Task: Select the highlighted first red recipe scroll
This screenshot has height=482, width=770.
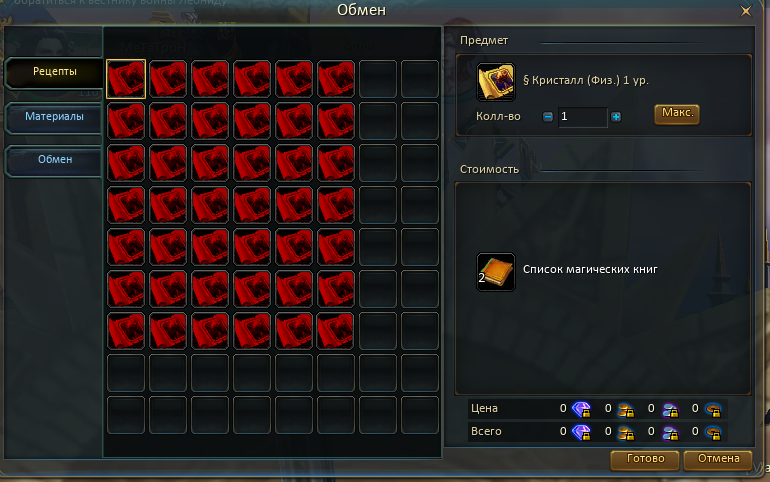Action: pos(126,79)
